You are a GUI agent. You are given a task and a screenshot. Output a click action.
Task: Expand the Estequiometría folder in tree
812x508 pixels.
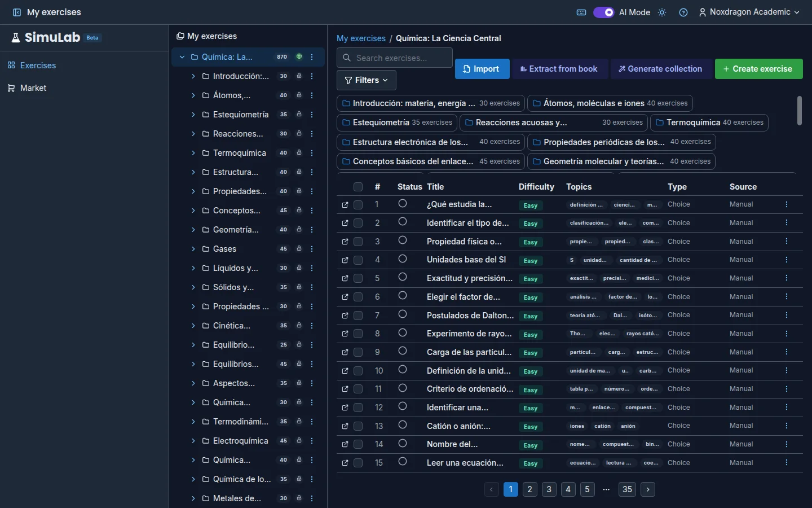193,115
